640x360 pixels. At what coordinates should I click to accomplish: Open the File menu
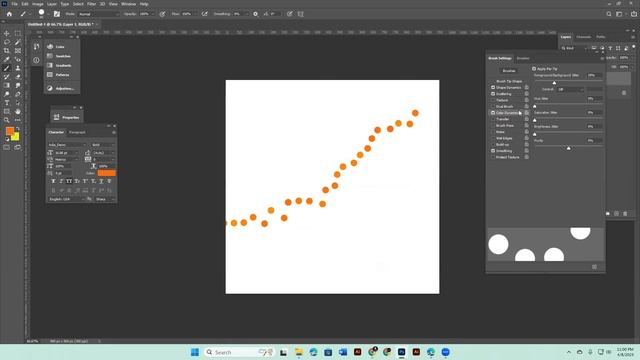click(x=14, y=4)
